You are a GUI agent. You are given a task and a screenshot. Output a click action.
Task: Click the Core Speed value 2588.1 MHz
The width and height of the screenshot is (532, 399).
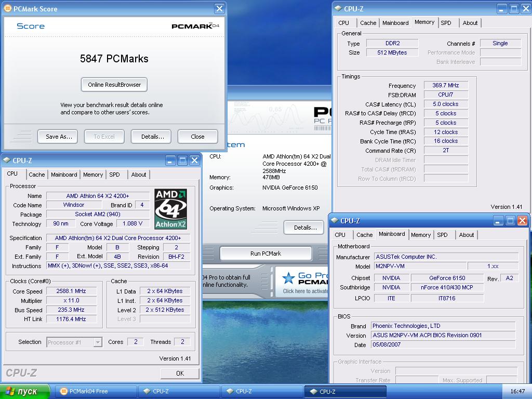[x=71, y=291]
